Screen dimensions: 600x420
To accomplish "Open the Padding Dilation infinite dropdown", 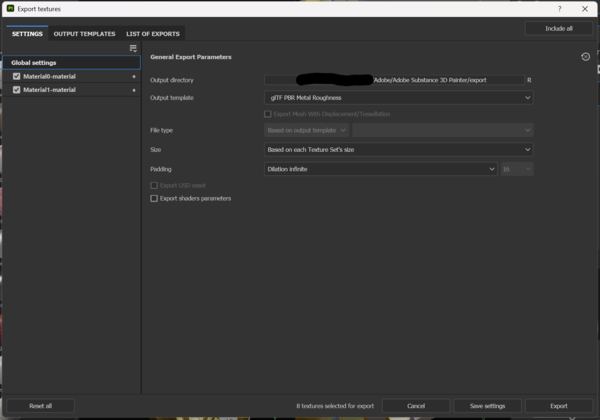I will [x=380, y=169].
